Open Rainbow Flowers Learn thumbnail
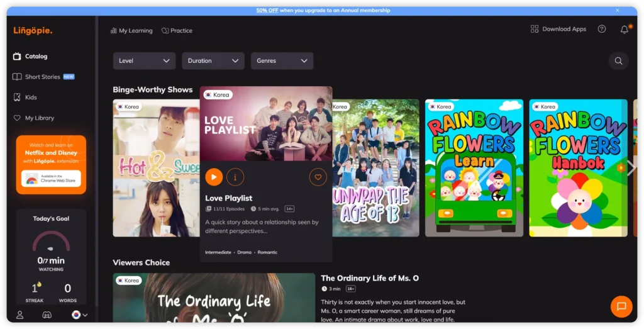644x329 pixels. click(474, 168)
